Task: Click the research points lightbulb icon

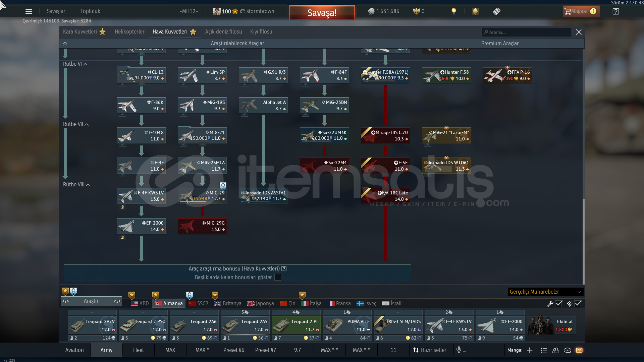Action: (x=454, y=11)
